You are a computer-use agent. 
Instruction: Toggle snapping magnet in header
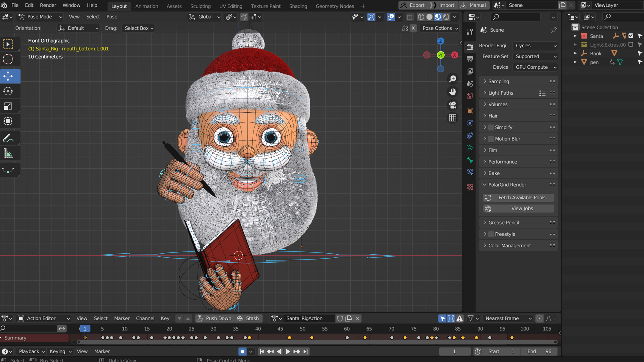tap(244, 17)
